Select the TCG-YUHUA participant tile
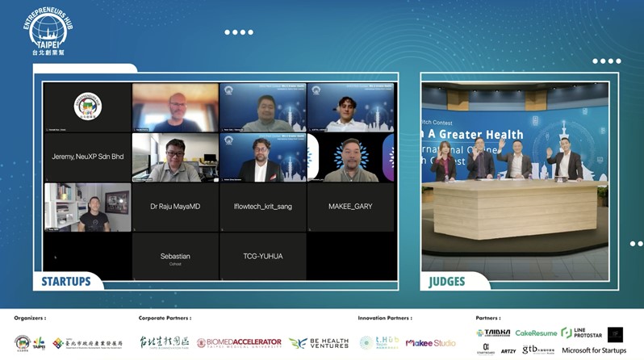The image size is (644, 360). [x=263, y=257]
